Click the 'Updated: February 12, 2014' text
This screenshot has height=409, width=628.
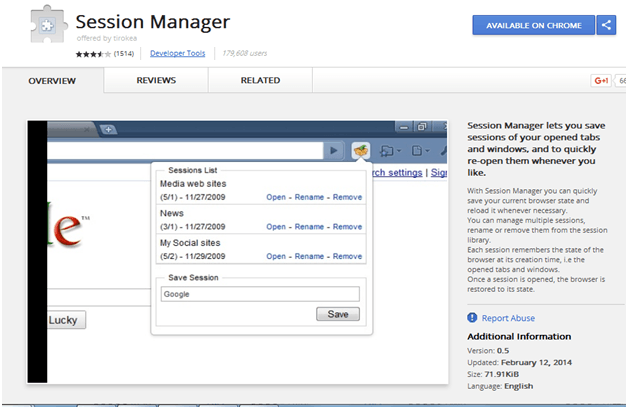coord(519,363)
